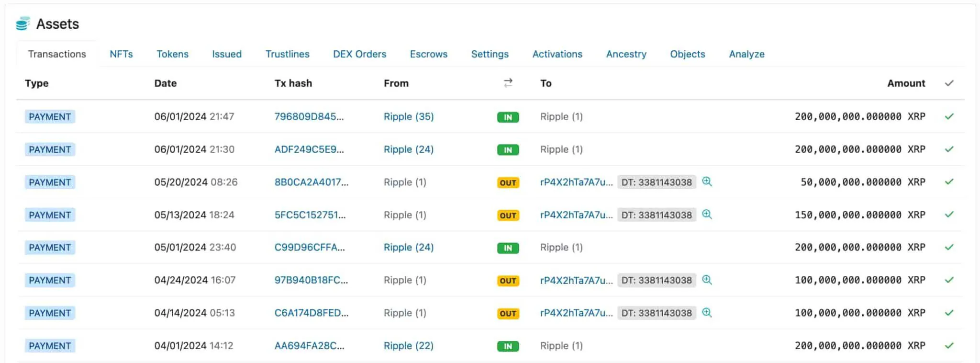This screenshot has width=980, height=363.
Task: Switch to the Tokens tab
Action: click(172, 54)
